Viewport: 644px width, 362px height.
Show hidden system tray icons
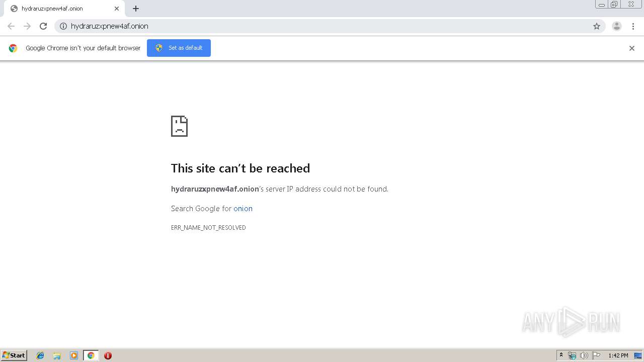(x=561, y=355)
